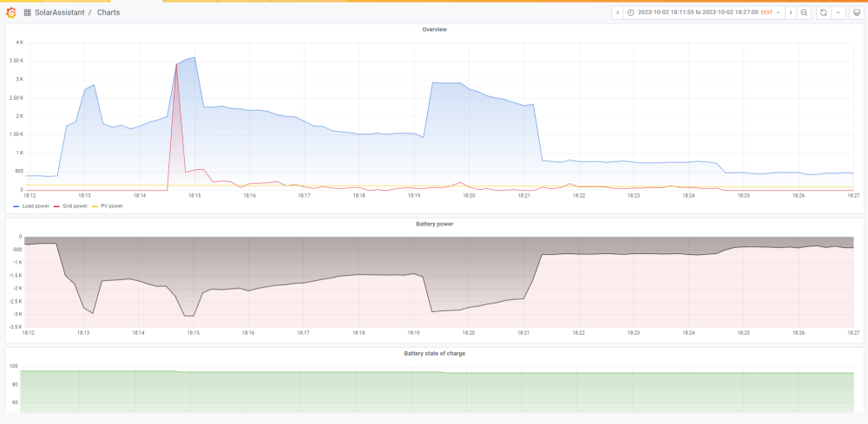Click 18:15 axis label in Overview chart
The width and height of the screenshot is (868, 424).
point(194,195)
